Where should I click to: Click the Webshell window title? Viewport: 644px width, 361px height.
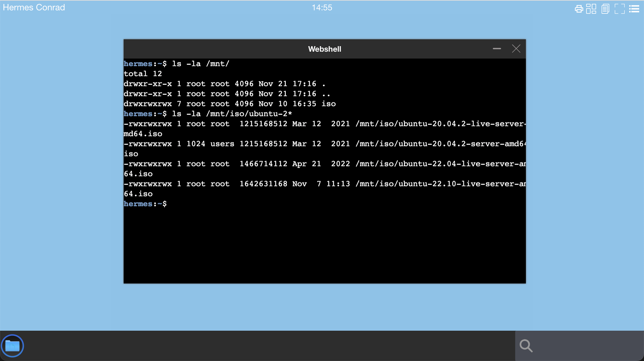pyautogui.click(x=324, y=49)
